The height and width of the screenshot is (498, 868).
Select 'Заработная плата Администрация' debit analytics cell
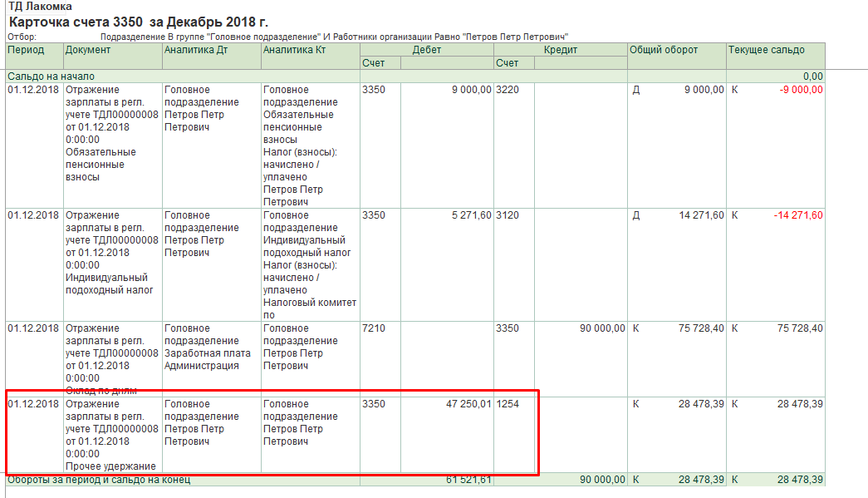[x=212, y=359]
